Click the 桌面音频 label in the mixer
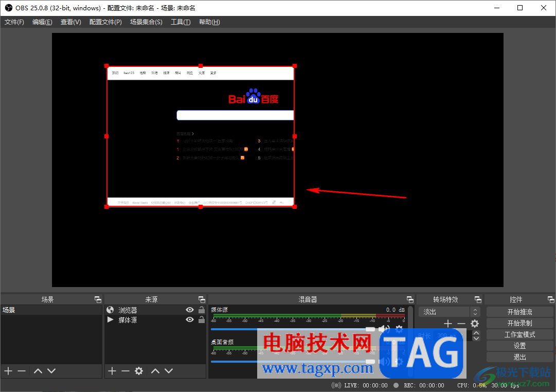 (222, 342)
